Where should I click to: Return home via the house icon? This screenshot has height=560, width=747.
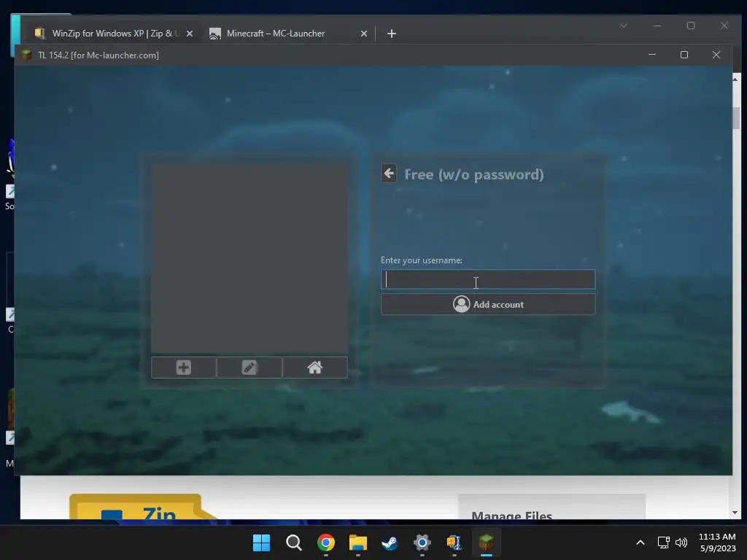coord(315,367)
